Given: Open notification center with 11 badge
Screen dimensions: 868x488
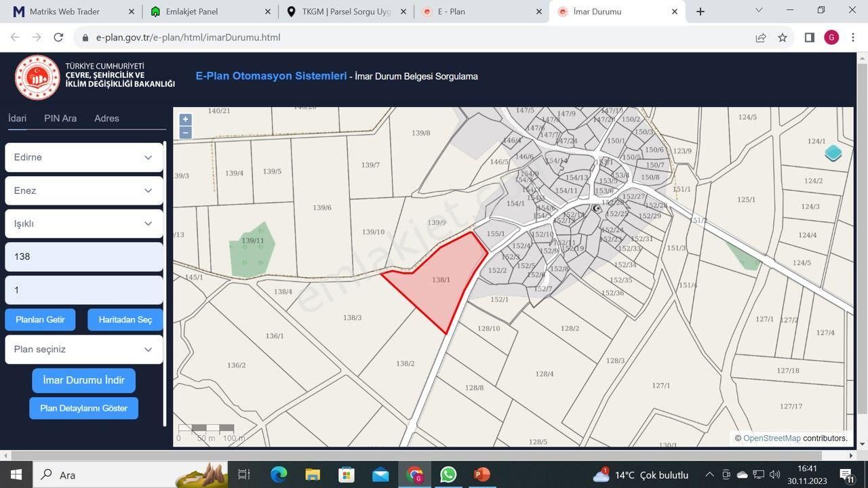Looking at the screenshot, I should tap(847, 474).
